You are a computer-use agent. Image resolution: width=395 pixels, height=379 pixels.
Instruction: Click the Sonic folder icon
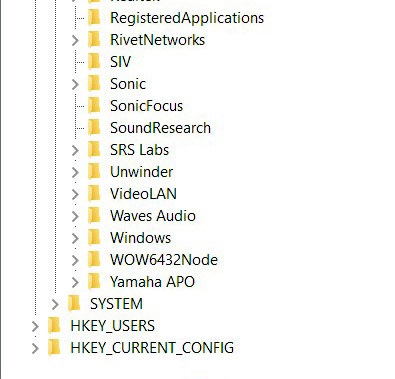[94, 83]
